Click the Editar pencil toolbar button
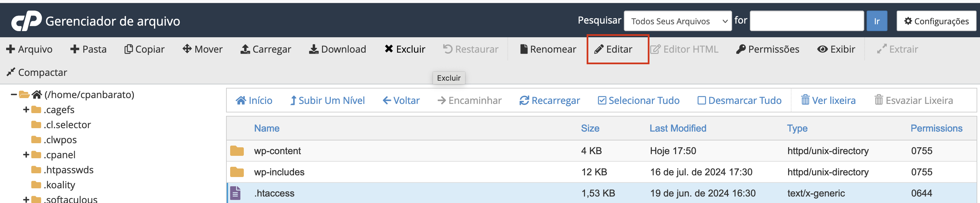980x203 pixels. pyautogui.click(x=613, y=49)
